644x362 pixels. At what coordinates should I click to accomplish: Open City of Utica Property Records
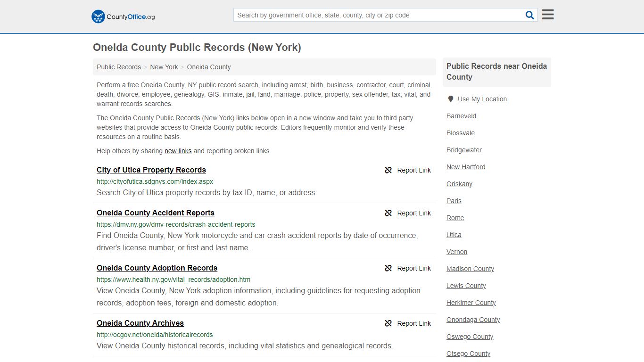[x=151, y=170]
